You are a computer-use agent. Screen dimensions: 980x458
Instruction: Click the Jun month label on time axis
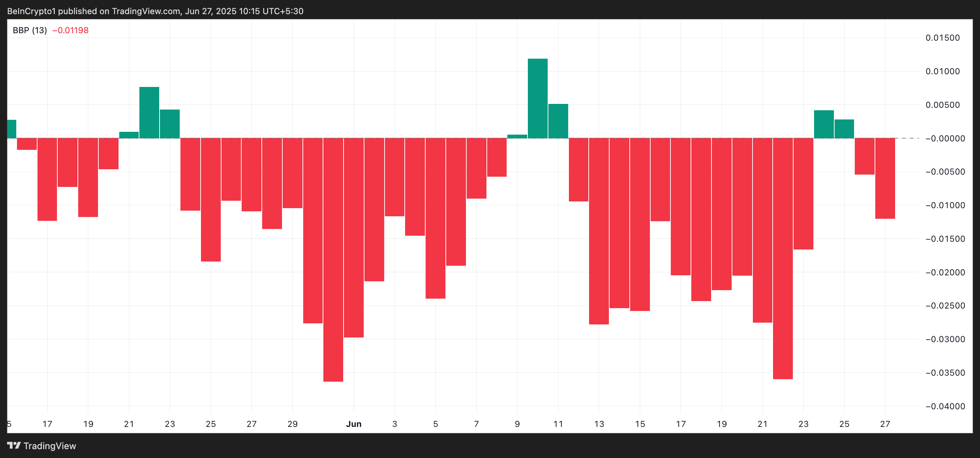click(x=353, y=424)
